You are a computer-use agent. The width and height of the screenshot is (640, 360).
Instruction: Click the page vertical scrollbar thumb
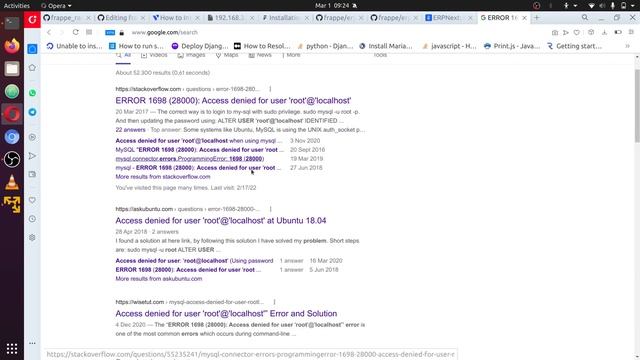click(637, 106)
